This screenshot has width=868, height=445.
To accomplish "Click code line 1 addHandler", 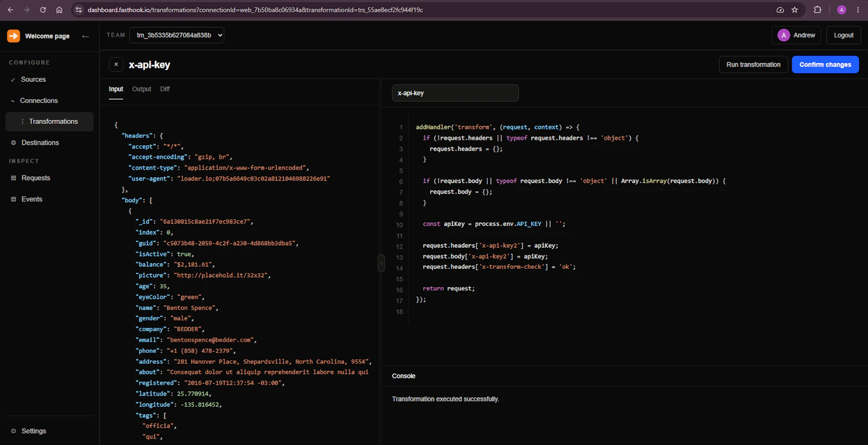I will coord(497,127).
